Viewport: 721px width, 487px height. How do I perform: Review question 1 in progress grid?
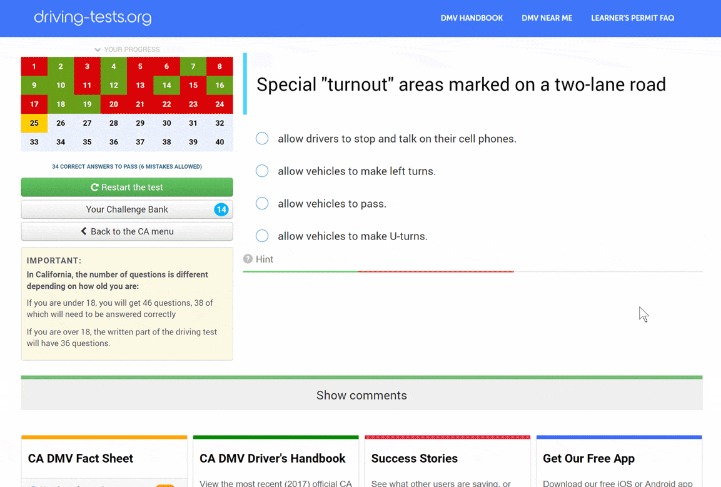(34, 67)
